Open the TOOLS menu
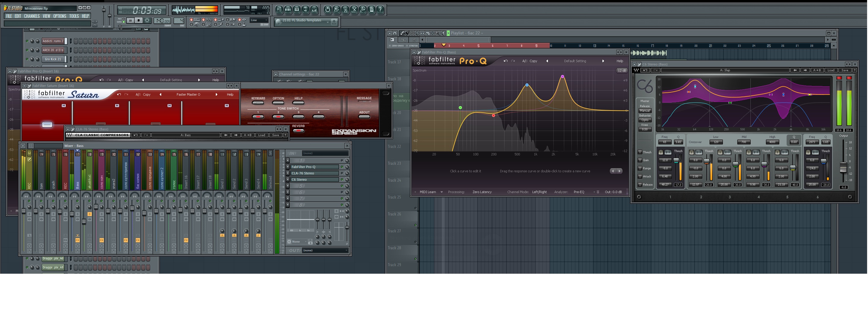Viewport: 868px width, 309px height. click(x=74, y=16)
